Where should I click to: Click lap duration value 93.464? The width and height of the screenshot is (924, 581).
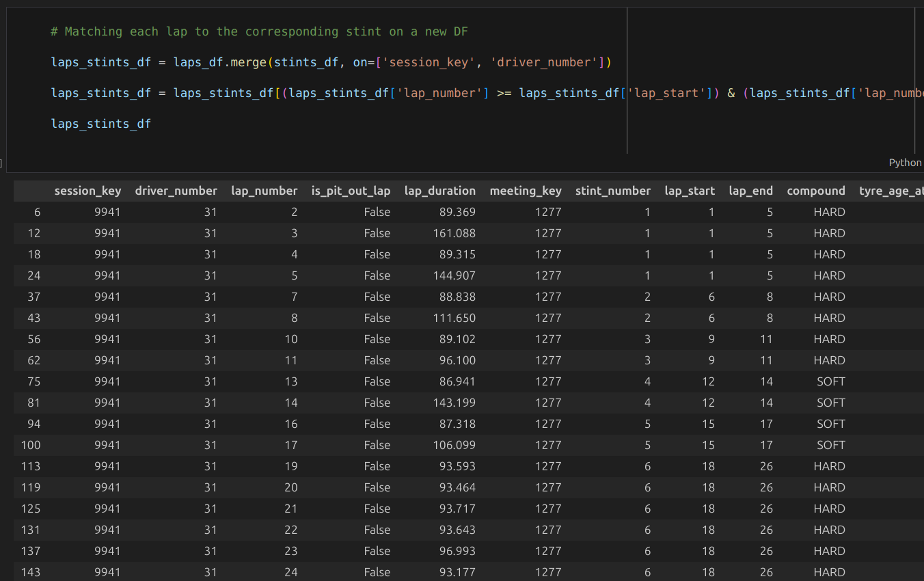pos(457,487)
